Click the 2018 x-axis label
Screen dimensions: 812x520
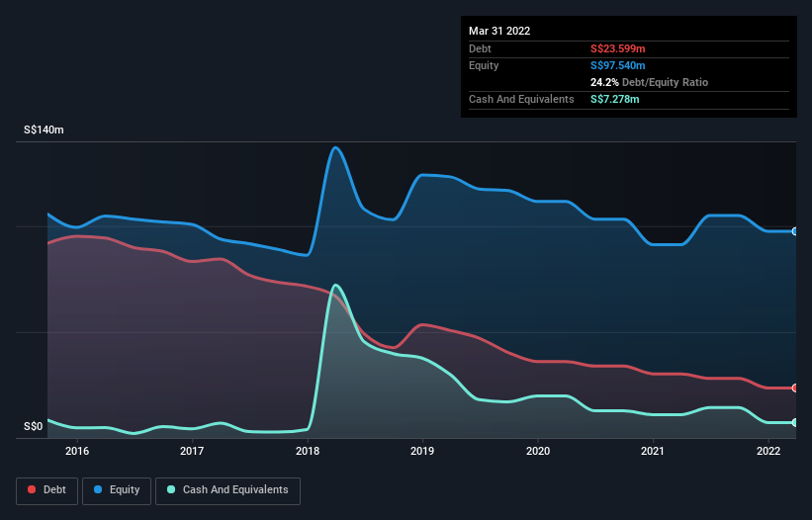click(x=308, y=451)
